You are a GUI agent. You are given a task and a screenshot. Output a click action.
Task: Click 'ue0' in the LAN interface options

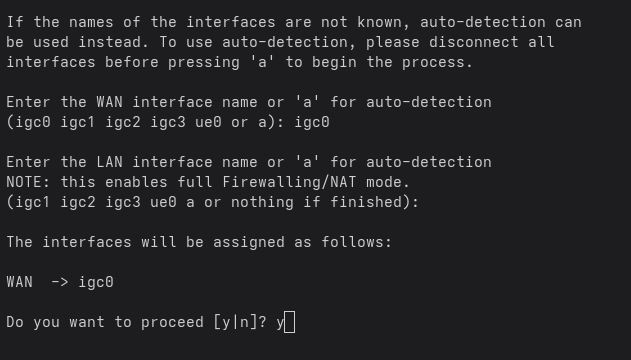[x=163, y=202]
